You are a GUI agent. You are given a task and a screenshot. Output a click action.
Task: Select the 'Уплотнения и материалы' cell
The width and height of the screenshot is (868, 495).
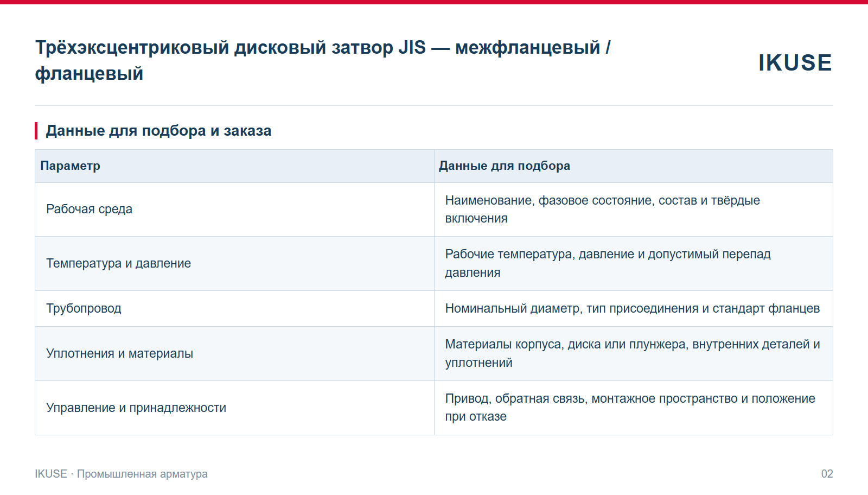(x=234, y=354)
